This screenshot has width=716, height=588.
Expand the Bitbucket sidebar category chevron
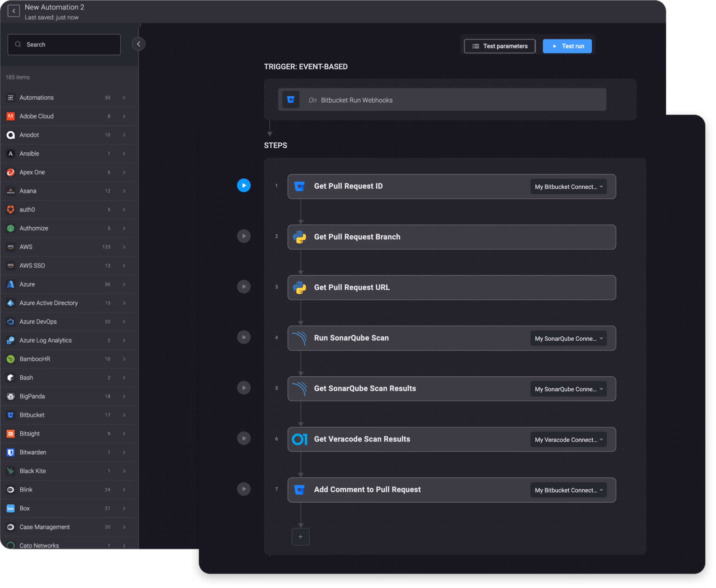pos(124,415)
